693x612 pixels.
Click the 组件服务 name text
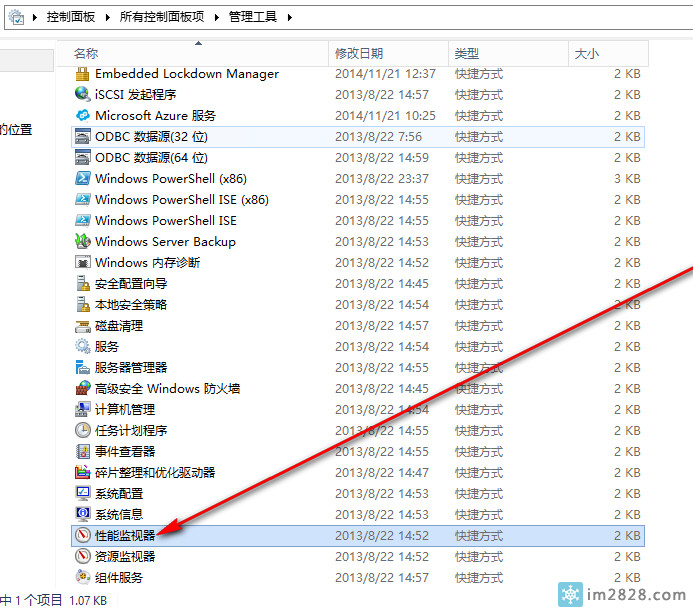[119, 578]
